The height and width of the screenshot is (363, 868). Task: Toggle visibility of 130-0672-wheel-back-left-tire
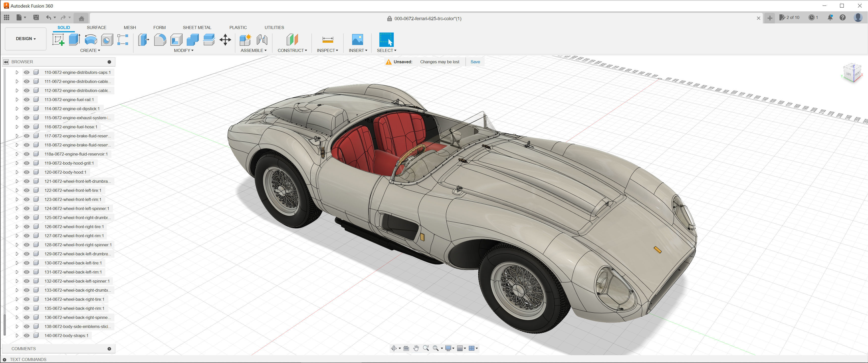click(x=26, y=263)
